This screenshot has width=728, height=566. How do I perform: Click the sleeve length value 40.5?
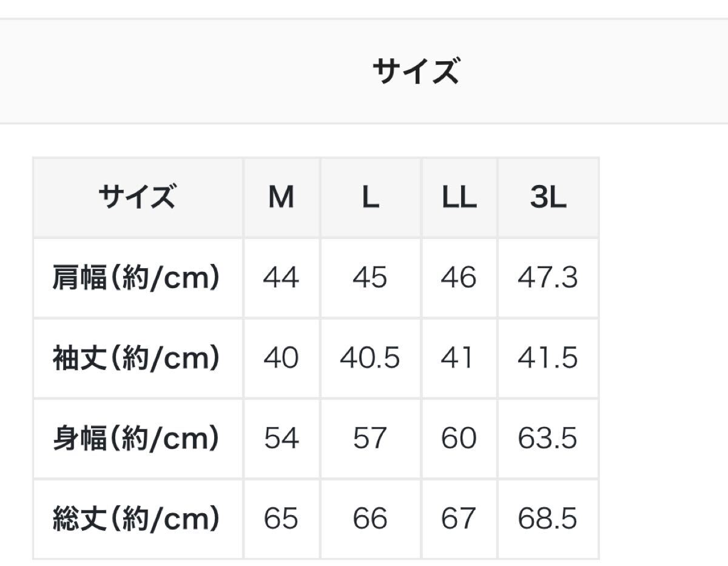click(370, 358)
